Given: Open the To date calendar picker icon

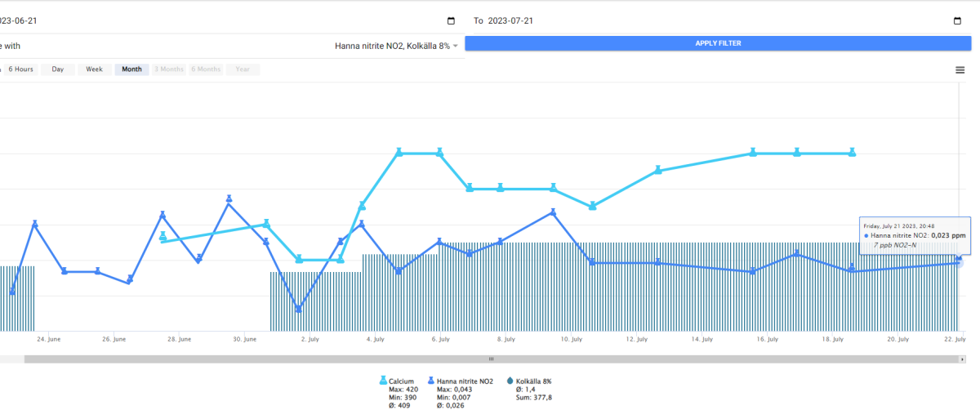Looking at the screenshot, I should 958,21.
